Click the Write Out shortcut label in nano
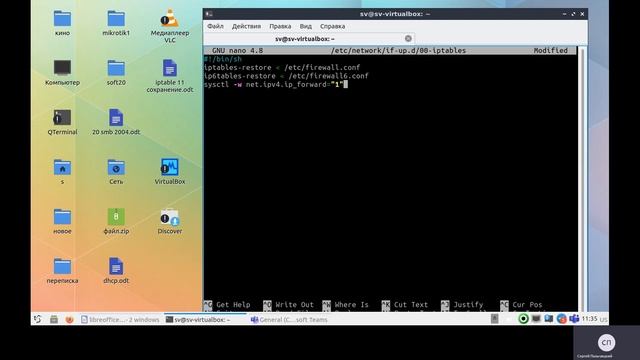The image size is (640, 360). tap(294, 304)
